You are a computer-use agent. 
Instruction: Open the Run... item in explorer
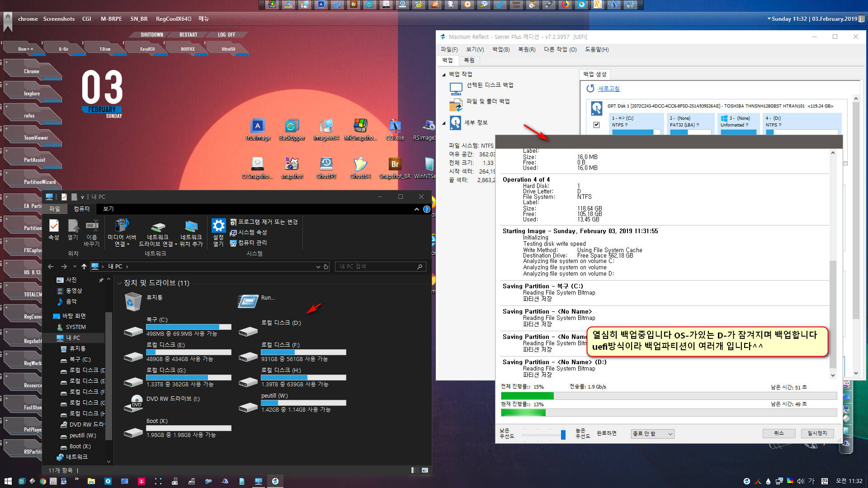[x=256, y=301]
